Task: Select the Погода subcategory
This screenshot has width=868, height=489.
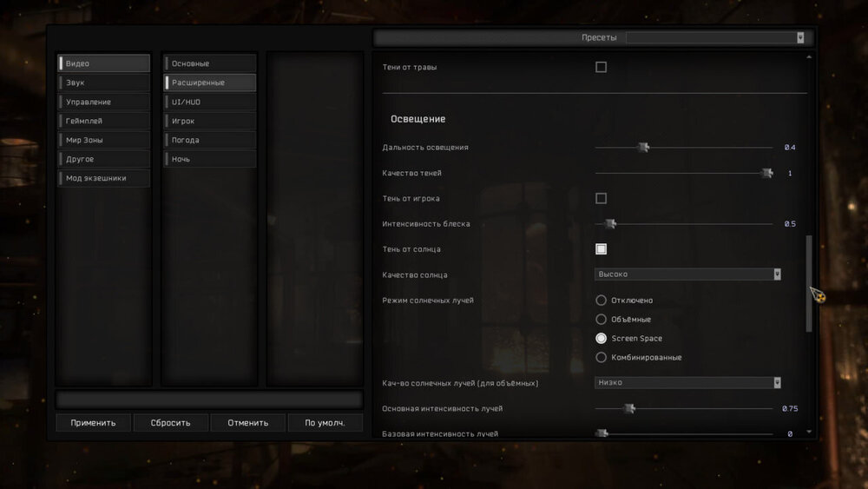Action: tap(209, 140)
